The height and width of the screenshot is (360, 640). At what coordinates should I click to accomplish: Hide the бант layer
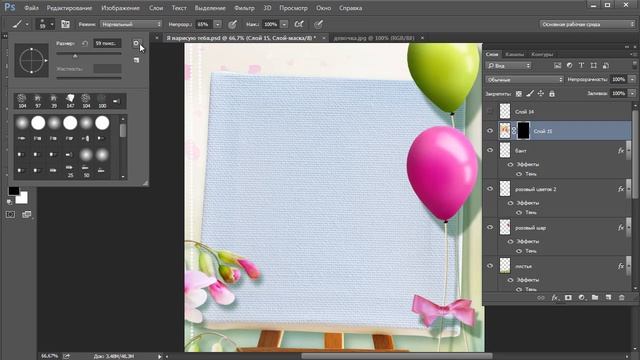coord(490,150)
